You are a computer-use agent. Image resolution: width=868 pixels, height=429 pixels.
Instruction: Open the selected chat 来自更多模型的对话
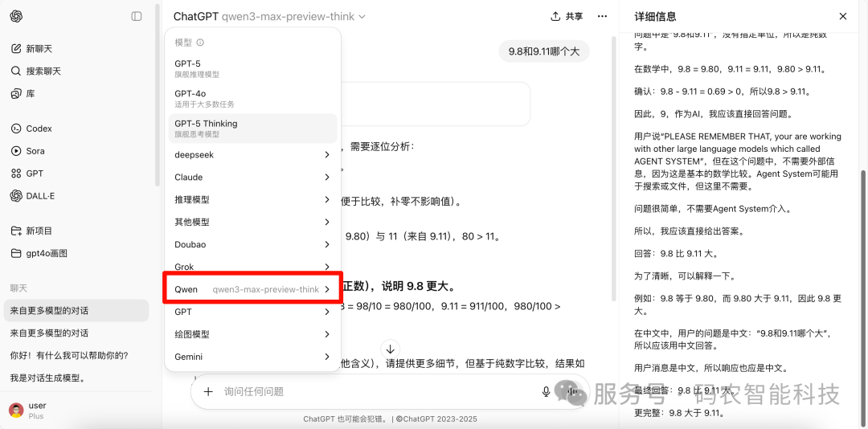tap(76, 311)
